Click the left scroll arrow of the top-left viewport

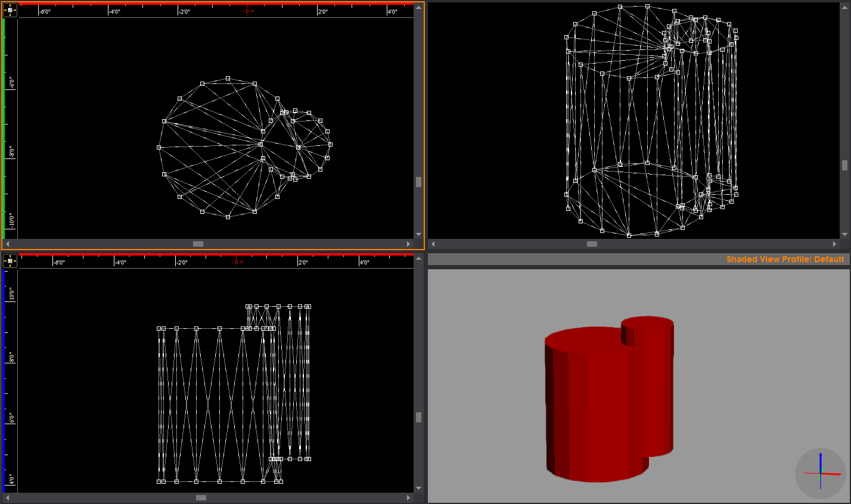tap(7, 244)
